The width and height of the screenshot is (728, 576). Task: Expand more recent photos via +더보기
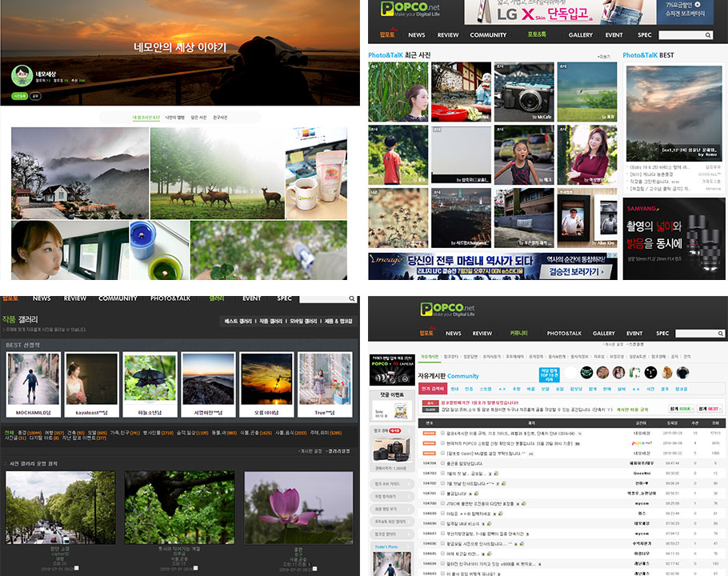pos(602,56)
